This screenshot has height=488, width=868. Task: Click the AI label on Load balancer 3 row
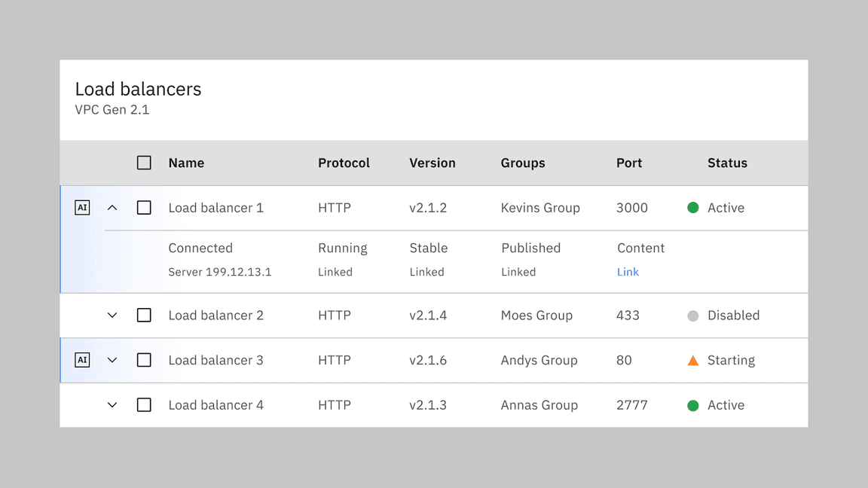click(x=82, y=360)
